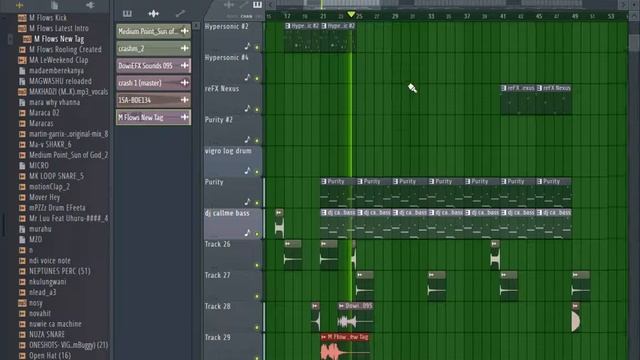
Task: Click the plus icon on crash 1 (master) item
Action: 184,82
